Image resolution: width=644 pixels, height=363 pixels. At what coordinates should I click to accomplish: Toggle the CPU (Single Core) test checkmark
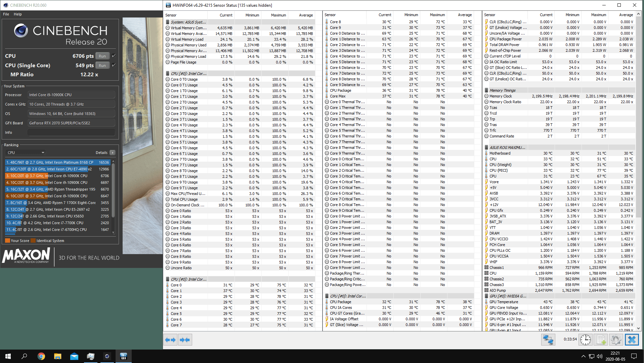pos(114,65)
